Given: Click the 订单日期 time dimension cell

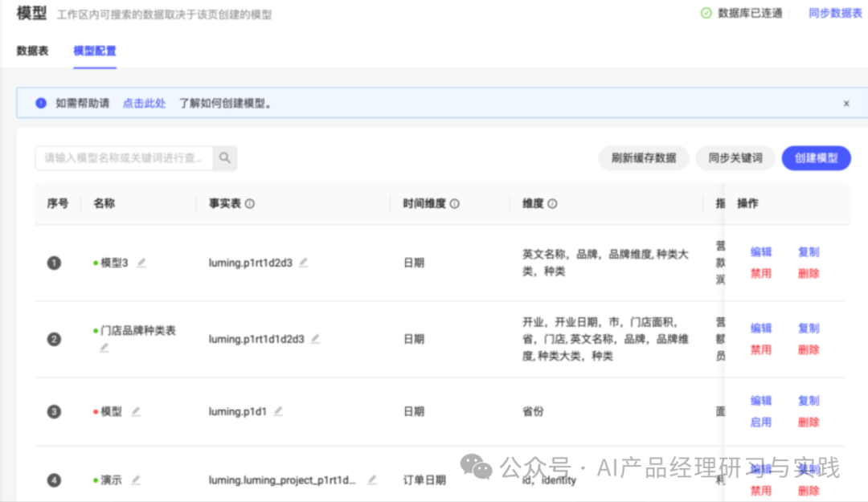Looking at the screenshot, I should tap(424, 480).
